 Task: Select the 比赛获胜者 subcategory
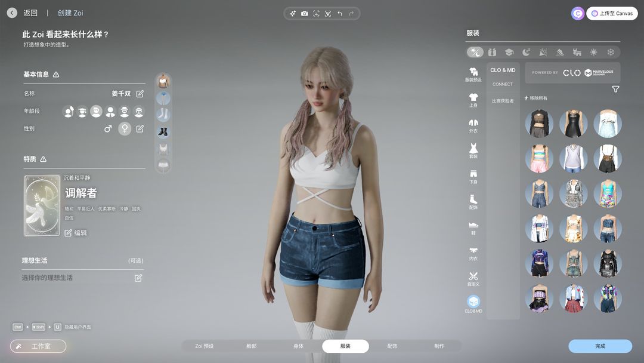tap(503, 101)
